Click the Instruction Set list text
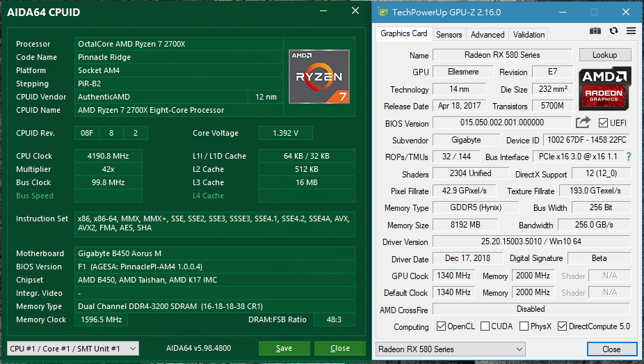This screenshot has height=364, width=644. 214,223
